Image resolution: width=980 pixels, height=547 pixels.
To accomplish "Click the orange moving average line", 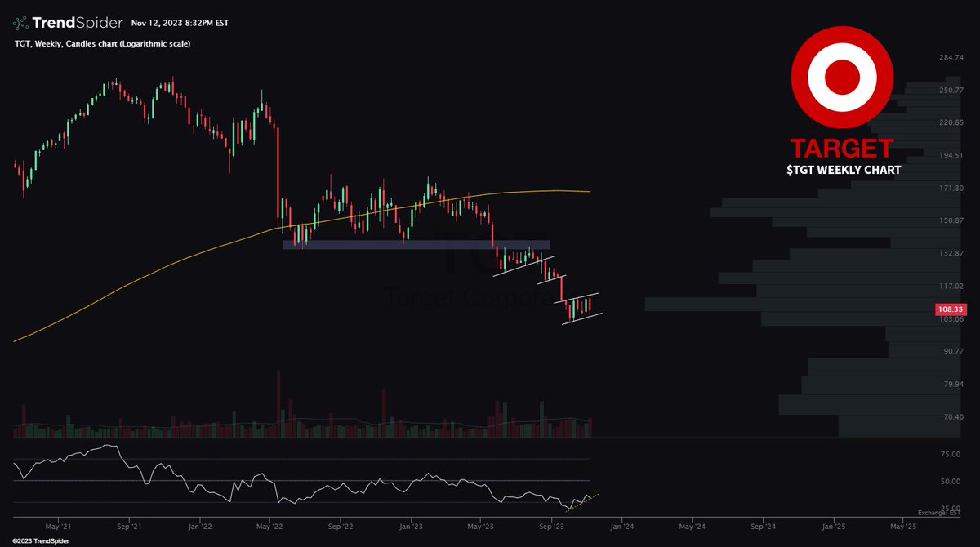I will click(302, 225).
